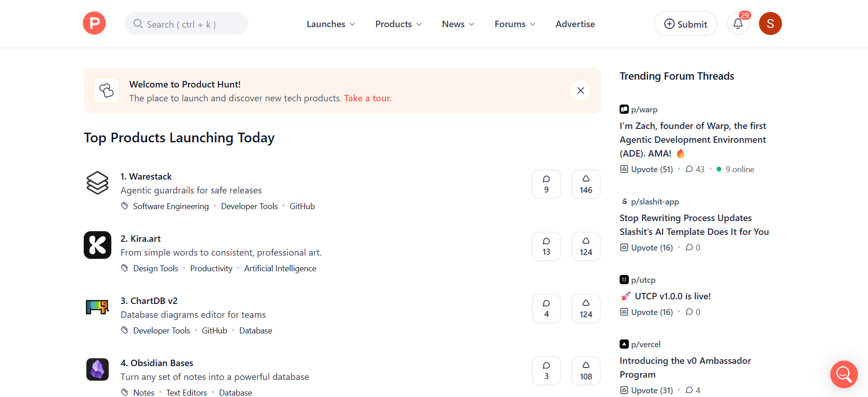Image resolution: width=868 pixels, height=397 pixels.
Task: Open the notifications bell
Action: [738, 23]
